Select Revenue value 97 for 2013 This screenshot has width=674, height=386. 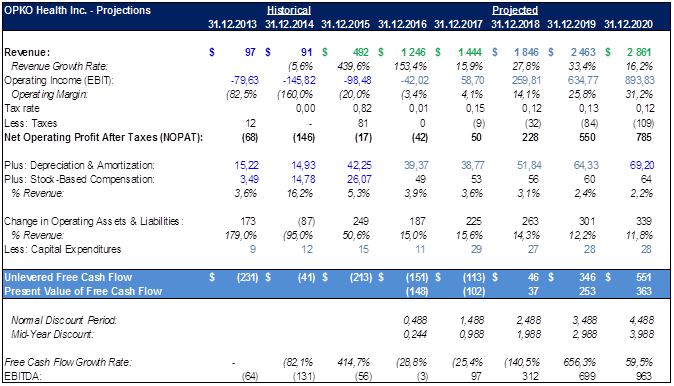[250, 52]
